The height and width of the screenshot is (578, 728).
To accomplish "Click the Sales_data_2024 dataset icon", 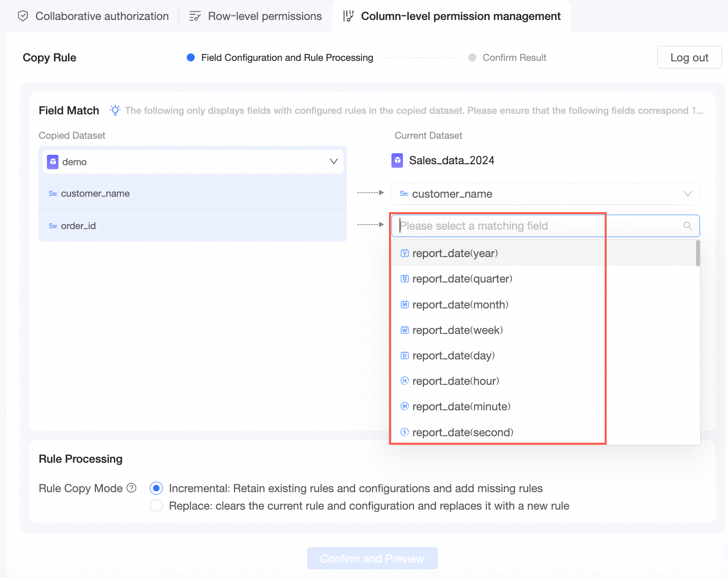I will tap(397, 160).
